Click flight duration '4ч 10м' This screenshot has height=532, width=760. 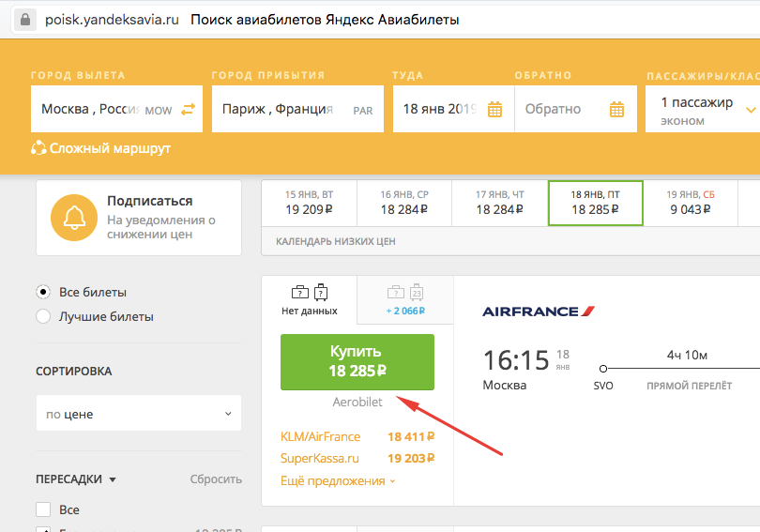(x=687, y=356)
